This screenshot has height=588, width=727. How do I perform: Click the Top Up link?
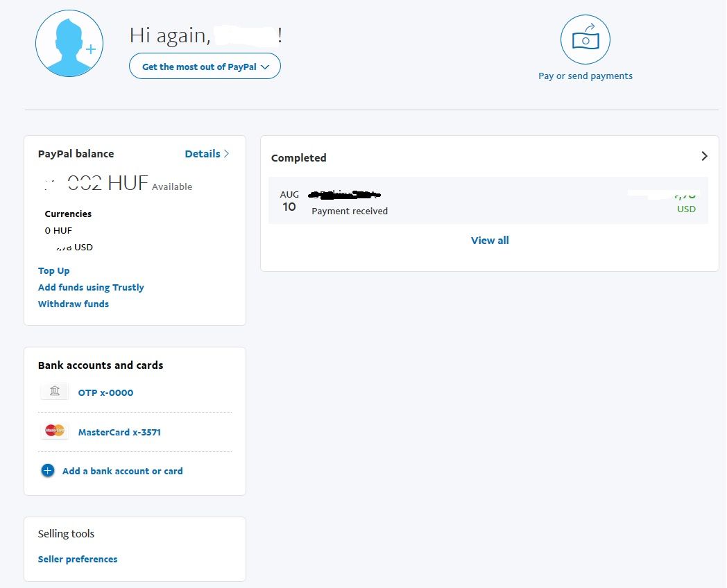tap(54, 270)
